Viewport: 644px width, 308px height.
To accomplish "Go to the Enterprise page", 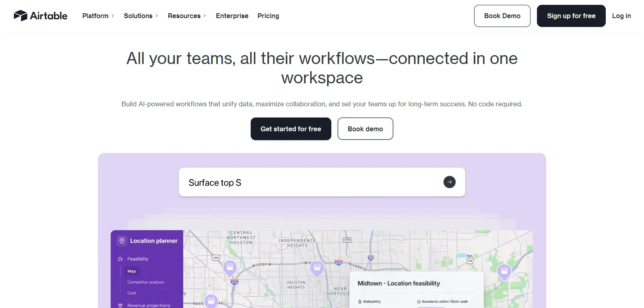I will 232,16.
